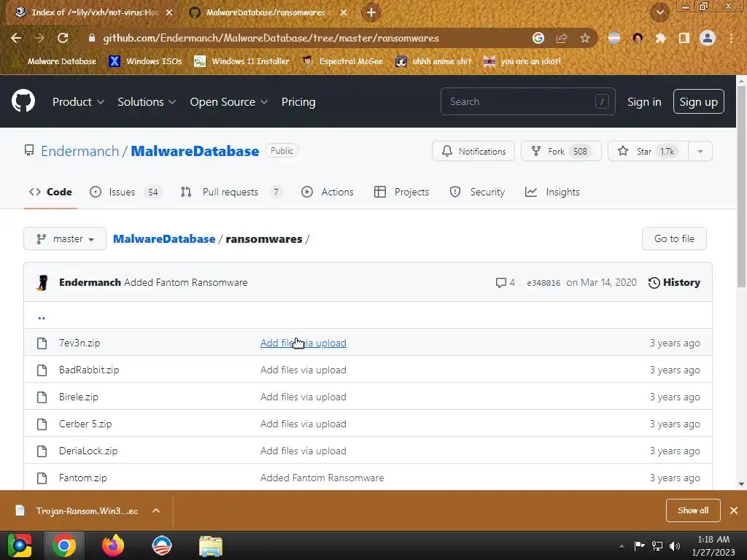Open the tab search dropdown in Chrome
Screen dimensions: 747x560
660,12
